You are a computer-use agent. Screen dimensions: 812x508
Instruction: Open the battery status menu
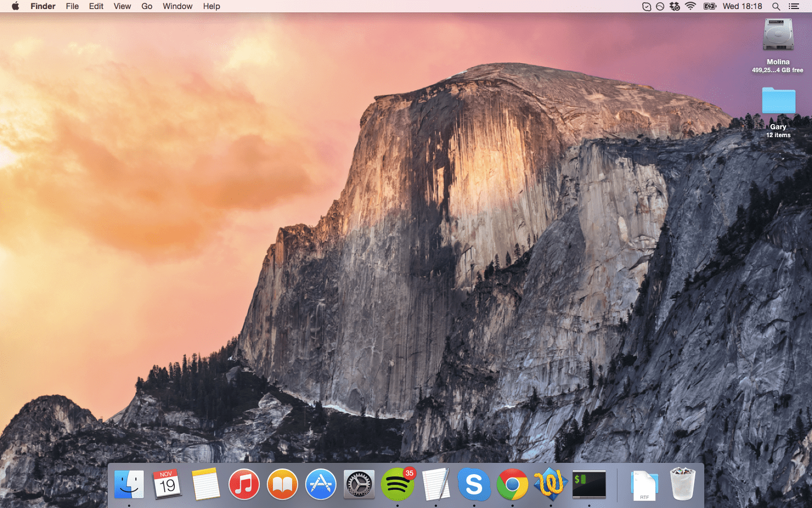710,6
